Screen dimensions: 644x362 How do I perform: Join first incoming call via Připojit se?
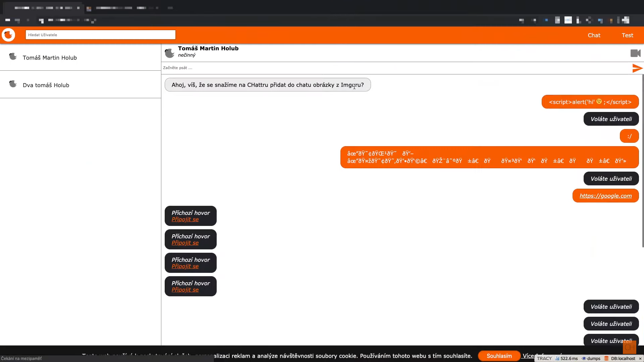(185, 219)
